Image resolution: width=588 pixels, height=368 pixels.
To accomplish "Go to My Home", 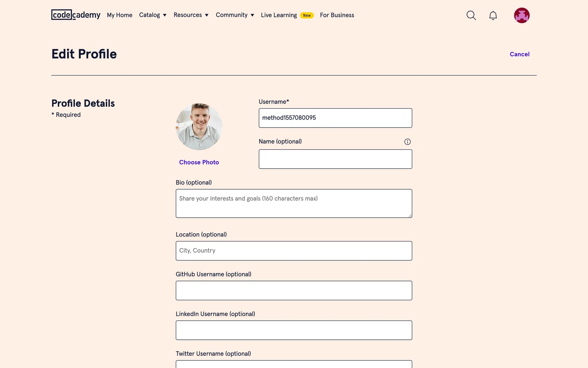I will [x=119, y=15].
